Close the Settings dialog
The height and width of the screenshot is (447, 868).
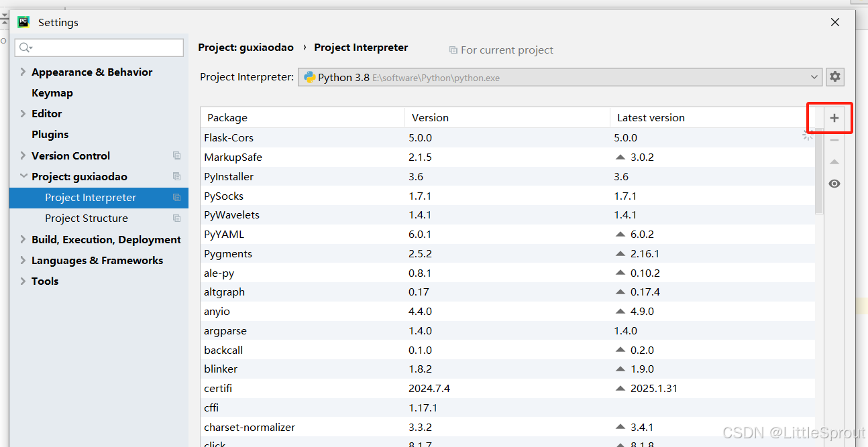coord(835,22)
